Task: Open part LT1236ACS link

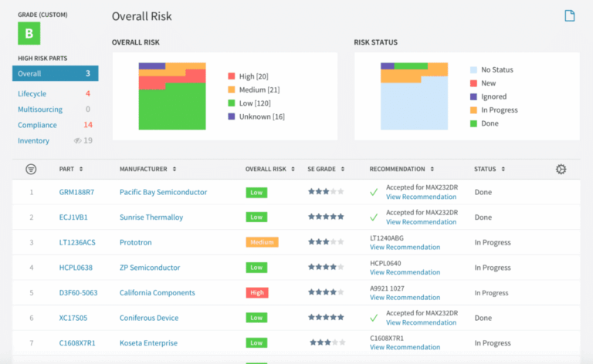Action: pos(77,242)
